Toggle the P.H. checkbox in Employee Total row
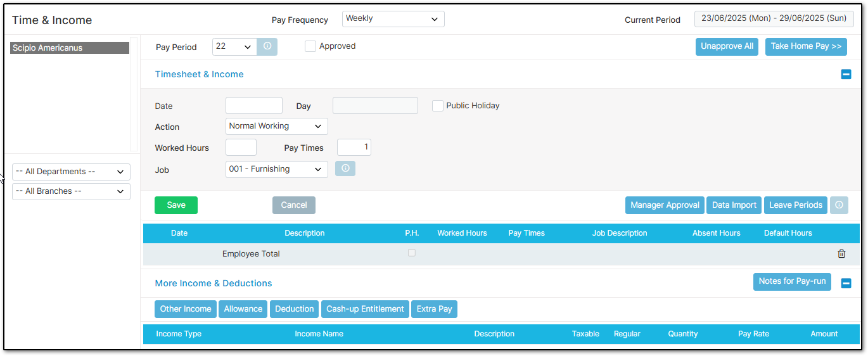The width and height of the screenshot is (868, 356). (x=412, y=253)
